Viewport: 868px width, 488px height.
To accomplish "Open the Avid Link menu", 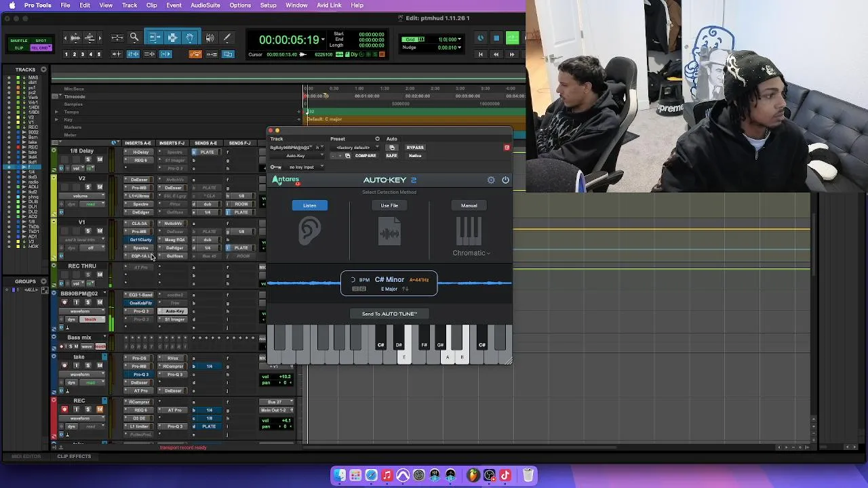I will click(x=329, y=5).
